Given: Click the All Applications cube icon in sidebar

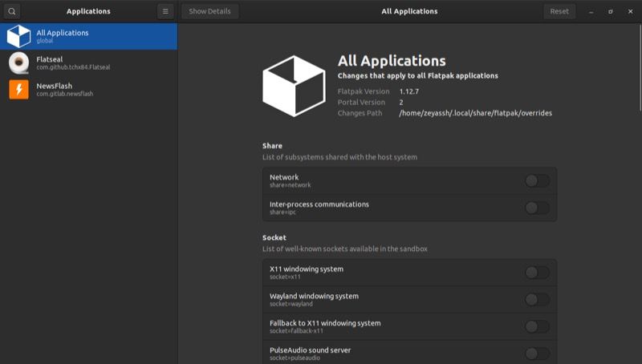Looking at the screenshot, I should click(18, 37).
